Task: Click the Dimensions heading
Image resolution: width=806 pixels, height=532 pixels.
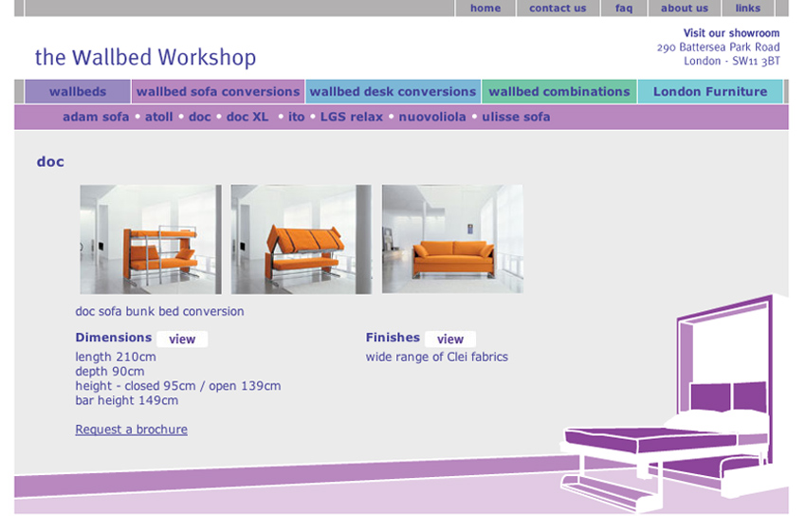Action: [x=114, y=338]
